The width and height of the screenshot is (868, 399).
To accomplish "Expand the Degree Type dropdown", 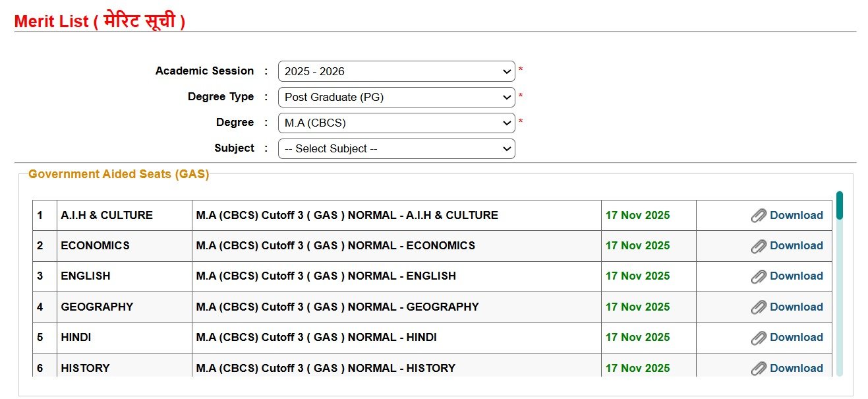I will pos(396,97).
